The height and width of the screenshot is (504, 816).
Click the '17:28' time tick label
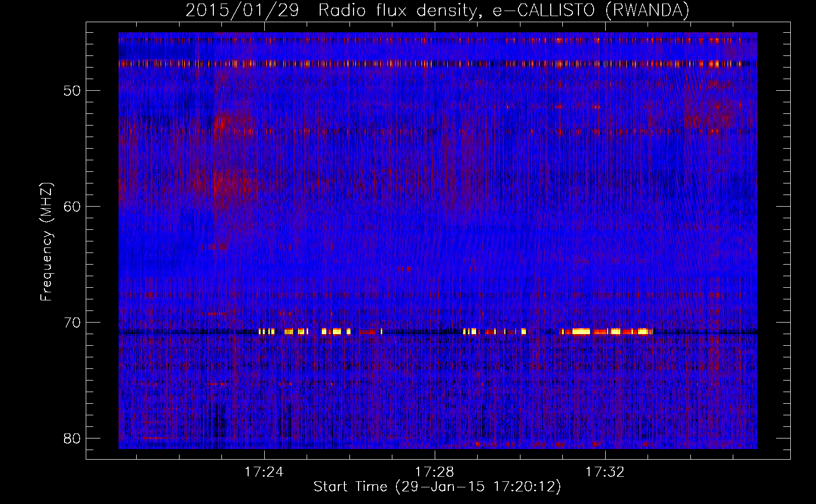(x=434, y=472)
